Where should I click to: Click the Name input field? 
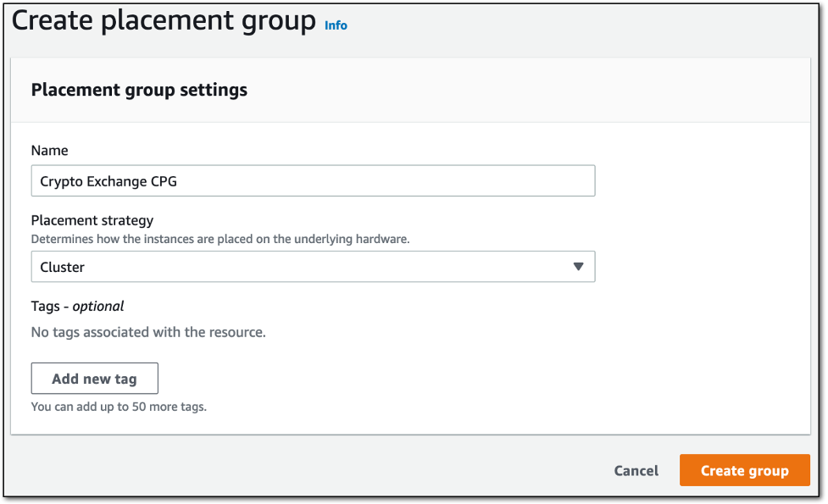point(314,180)
